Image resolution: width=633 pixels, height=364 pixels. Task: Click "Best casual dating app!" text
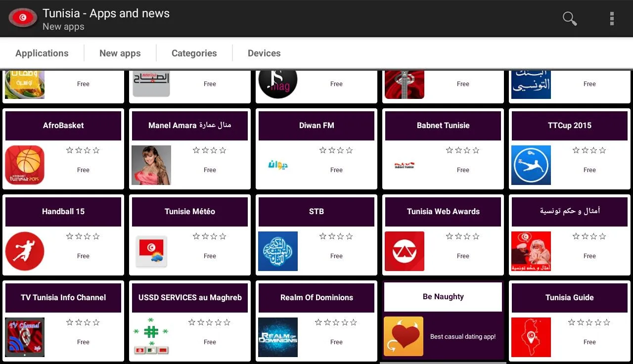point(463,337)
